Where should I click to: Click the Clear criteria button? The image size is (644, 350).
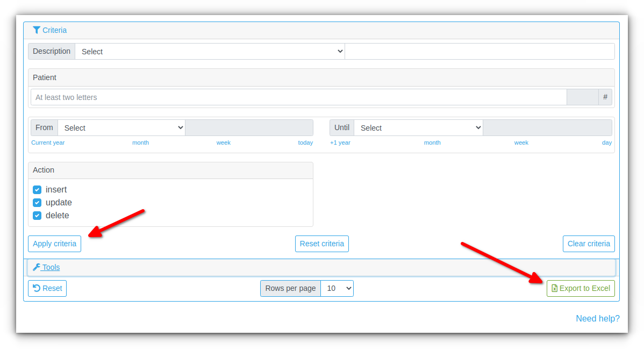589,244
